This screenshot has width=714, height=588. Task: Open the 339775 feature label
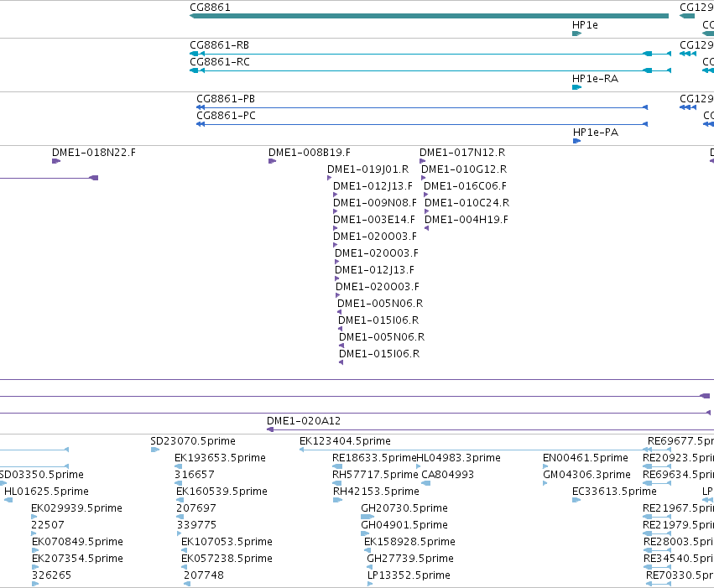(196, 525)
